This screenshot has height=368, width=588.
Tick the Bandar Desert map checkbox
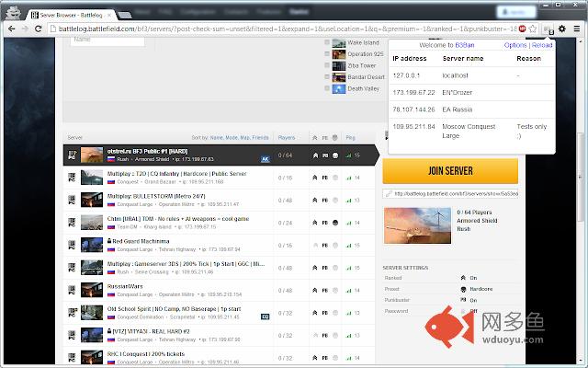pos(327,77)
